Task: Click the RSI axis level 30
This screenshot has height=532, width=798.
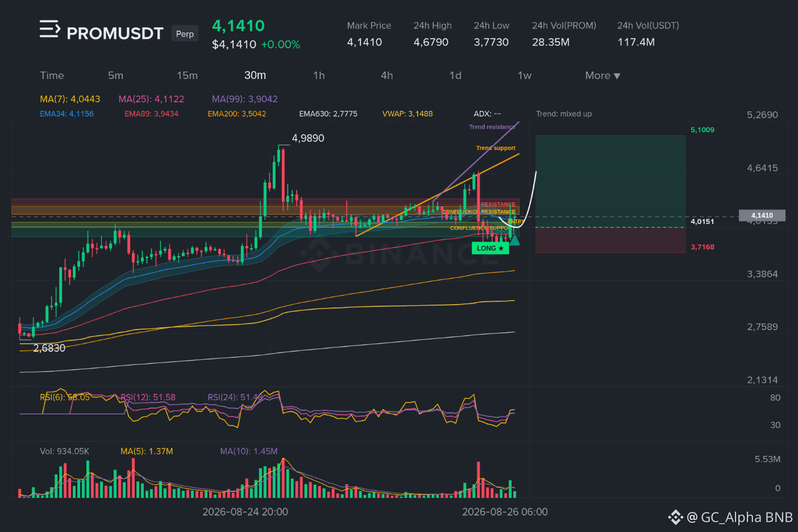Action: 775,425
